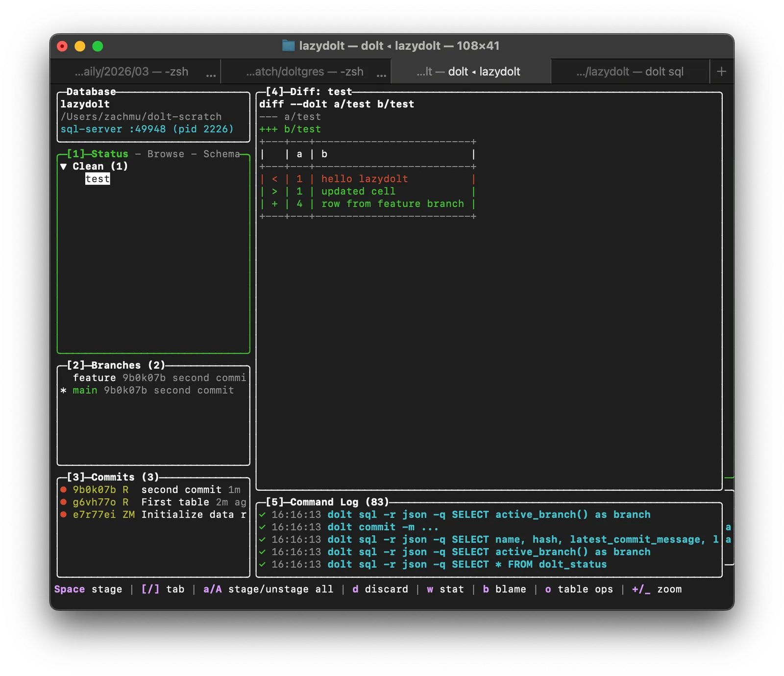Click the asterisk marker beside main branch
The image size is (784, 676).
(63, 391)
